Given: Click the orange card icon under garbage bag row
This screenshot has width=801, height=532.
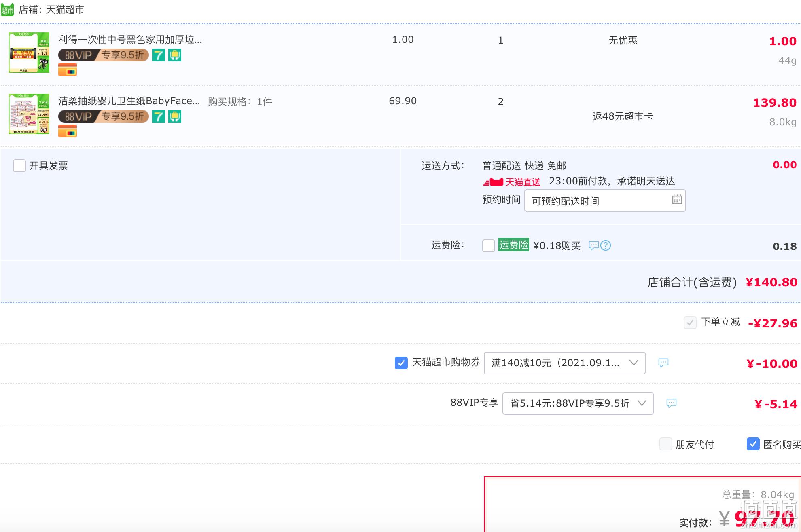Looking at the screenshot, I should click(x=68, y=70).
